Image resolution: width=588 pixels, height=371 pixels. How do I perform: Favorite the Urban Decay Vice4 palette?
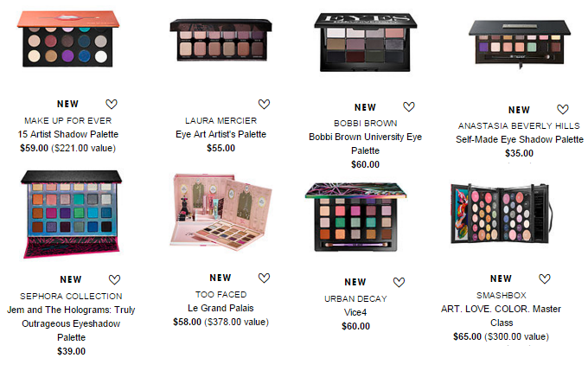399,282
